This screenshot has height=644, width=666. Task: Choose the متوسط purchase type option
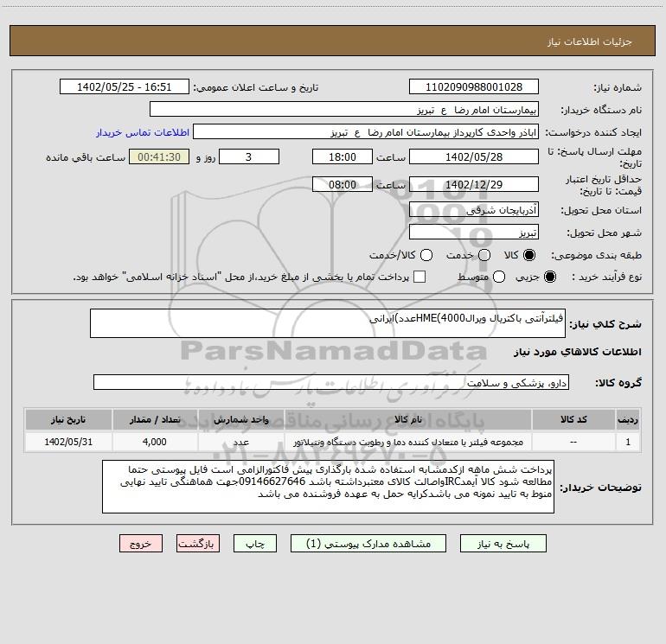499,277
